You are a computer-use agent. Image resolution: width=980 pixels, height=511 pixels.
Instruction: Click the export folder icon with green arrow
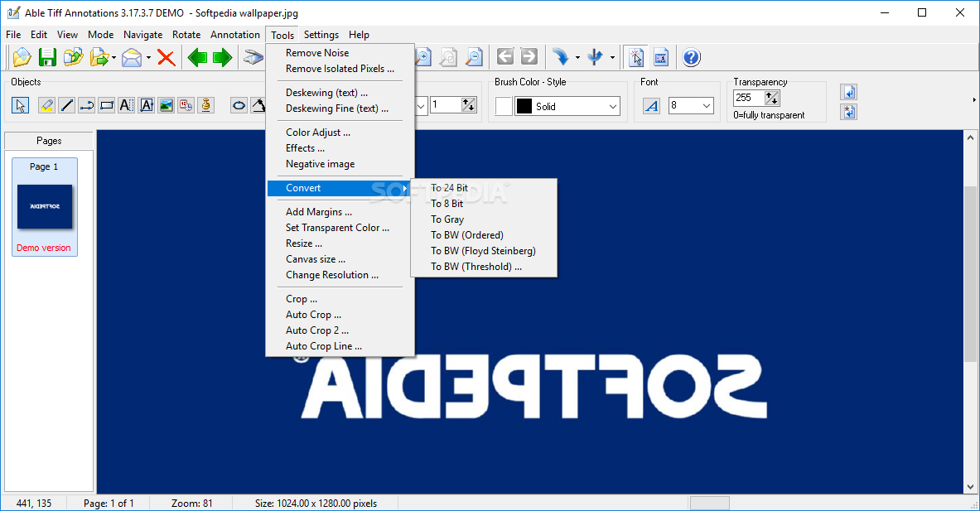coord(99,57)
